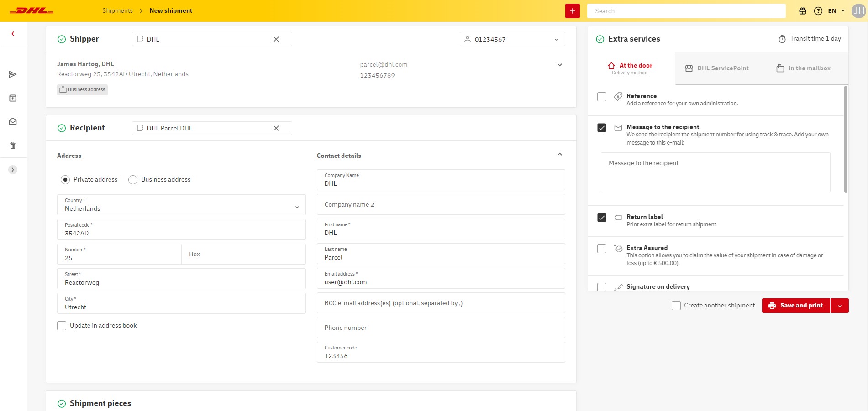Uncheck the Return label option
Viewport: 868px width, 411px height.
pyautogui.click(x=602, y=218)
